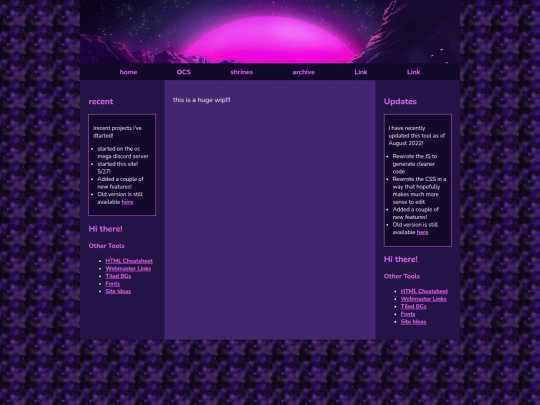Click 'Other Tools' heading in left sidebar
Screen dimensions: 540x405
coord(106,246)
